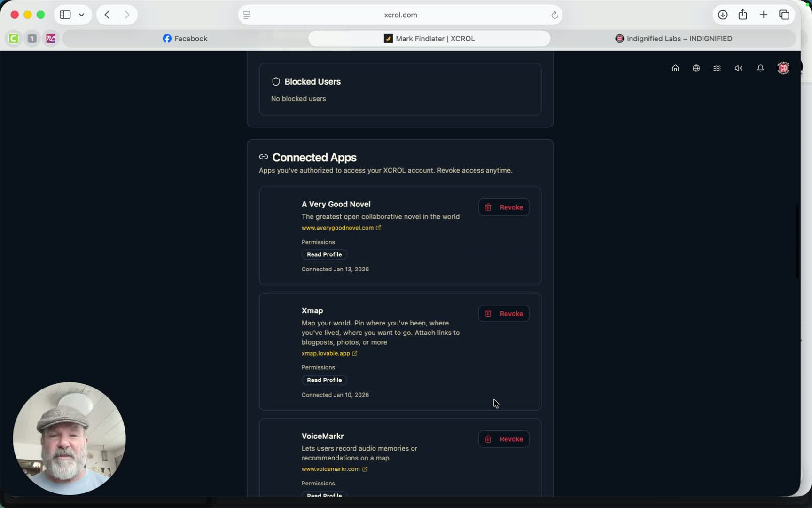
Task: Show Safari downloads
Action: click(723, 15)
